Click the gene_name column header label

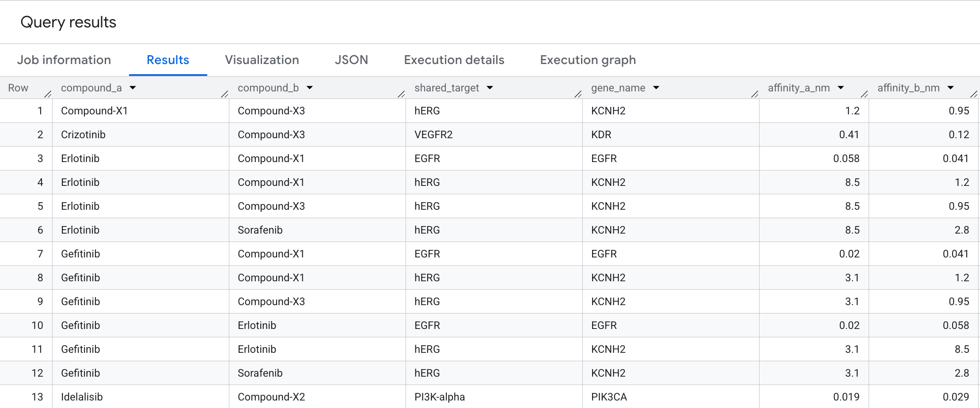tap(618, 88)
